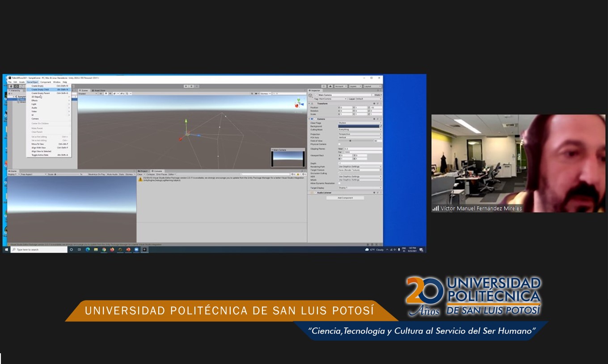Pick color with Background eyedropper icon

pyautogui.click(x=381, y=126)
